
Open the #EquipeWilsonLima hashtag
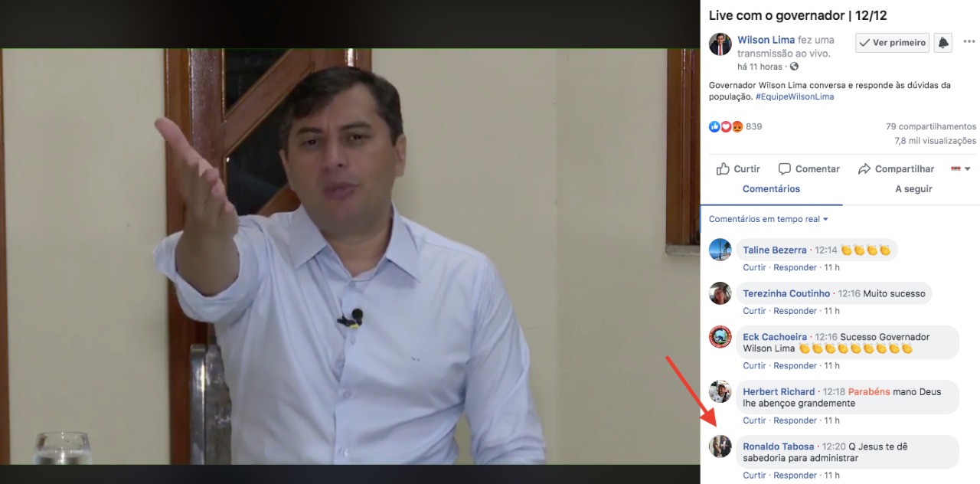tap(795, 97)
